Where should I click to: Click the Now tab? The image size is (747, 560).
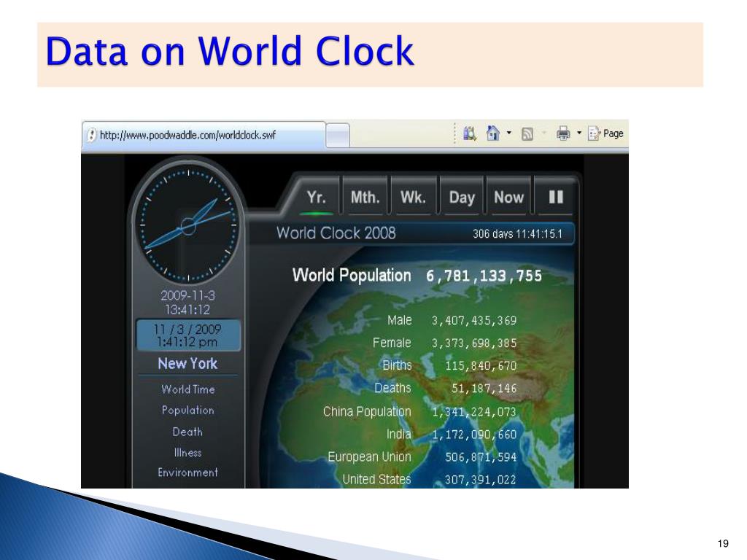pyautogui.click(x=508, y=197)
